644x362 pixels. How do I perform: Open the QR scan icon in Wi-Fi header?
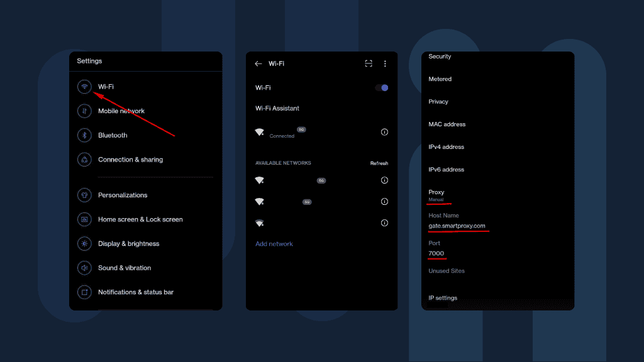[x=369, y=63]
